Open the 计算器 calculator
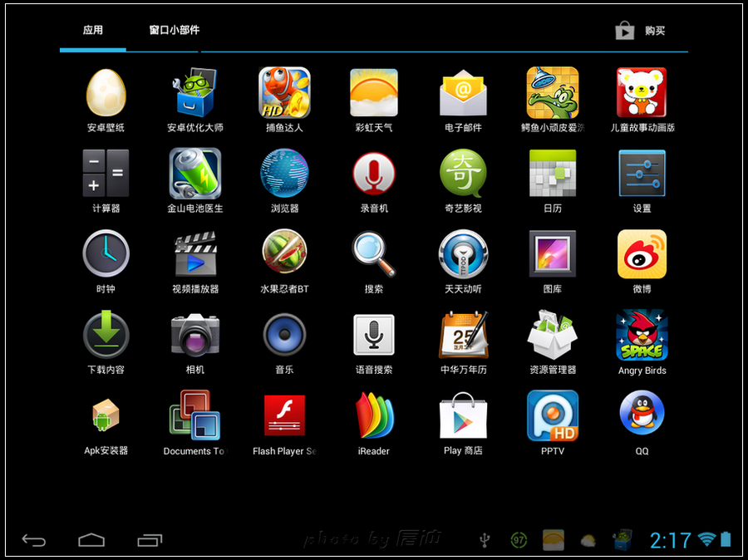Screen dimensions: 748x560 (106, 173)
